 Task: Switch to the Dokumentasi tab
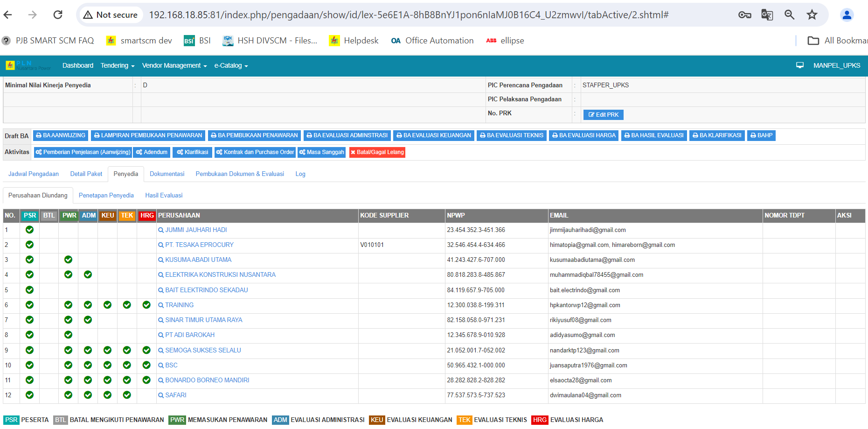point(167,174)
